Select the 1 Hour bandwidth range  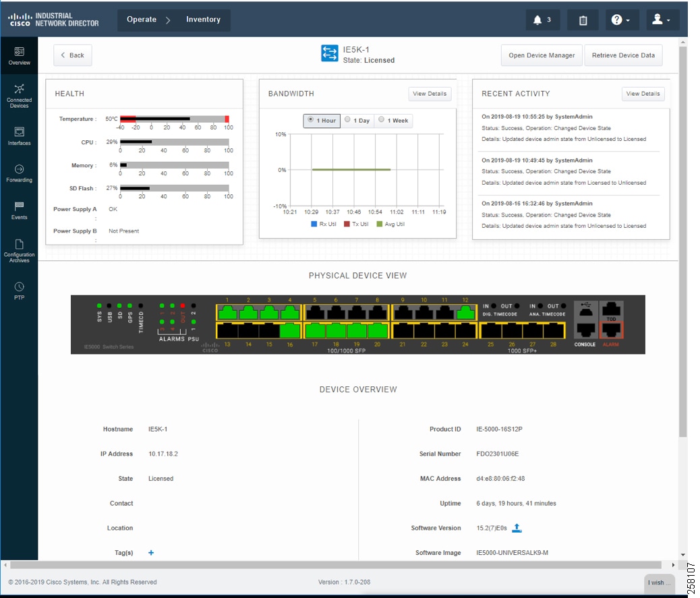coord(322,121)
